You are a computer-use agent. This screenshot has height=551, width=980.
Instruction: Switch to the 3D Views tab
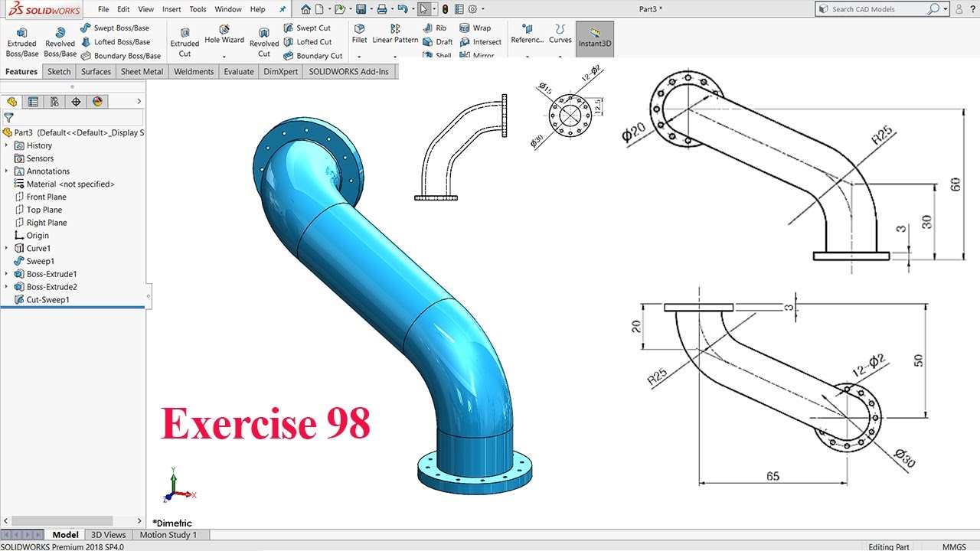109,535
